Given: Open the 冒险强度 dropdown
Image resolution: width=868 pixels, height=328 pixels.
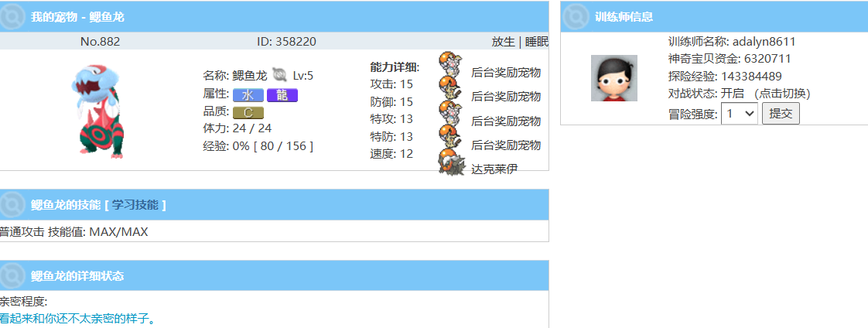Looking at the screenshot, I should (739, 114).
